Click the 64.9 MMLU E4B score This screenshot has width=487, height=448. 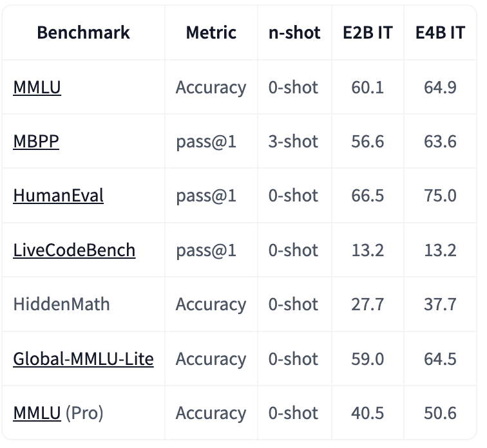441,87
